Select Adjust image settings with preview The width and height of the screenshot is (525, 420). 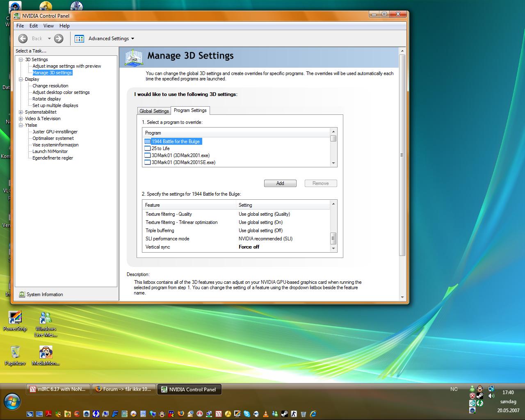coord(67,66)
